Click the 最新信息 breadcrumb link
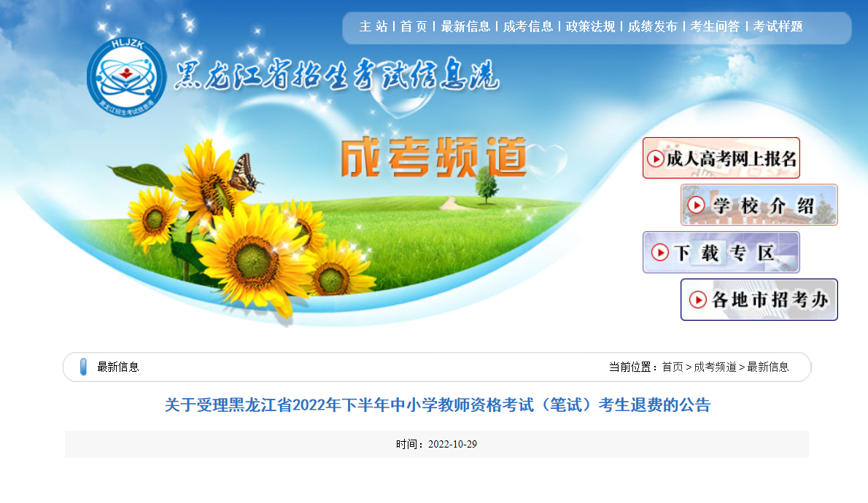 [x=768, y=367]
